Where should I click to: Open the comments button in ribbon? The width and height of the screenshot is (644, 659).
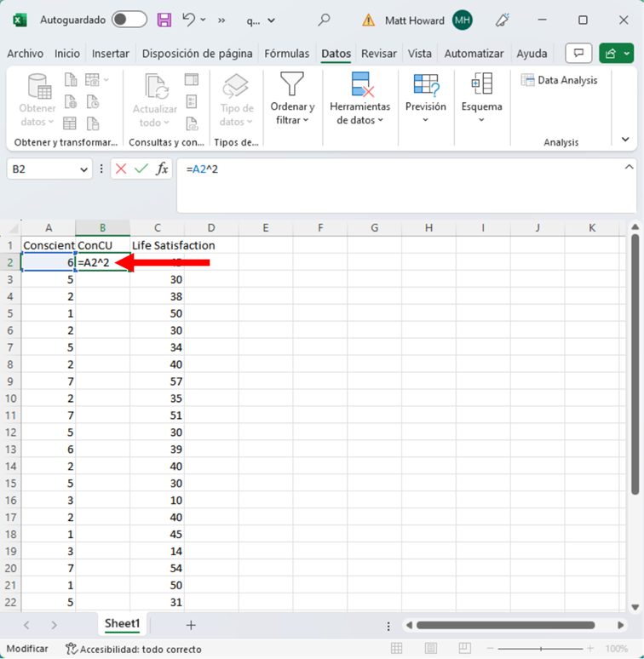(x=578, y=53)
